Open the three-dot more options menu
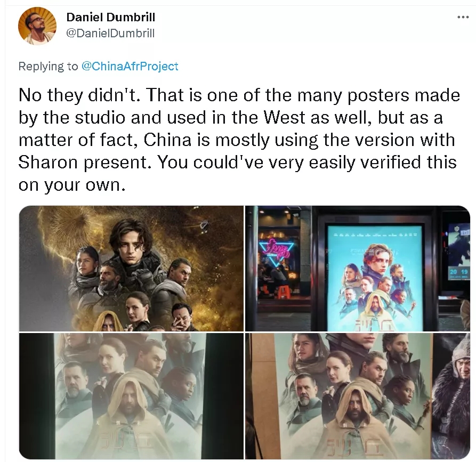This screenshot has width=476, height=462. pyautogui.click(x=463, y=17)
